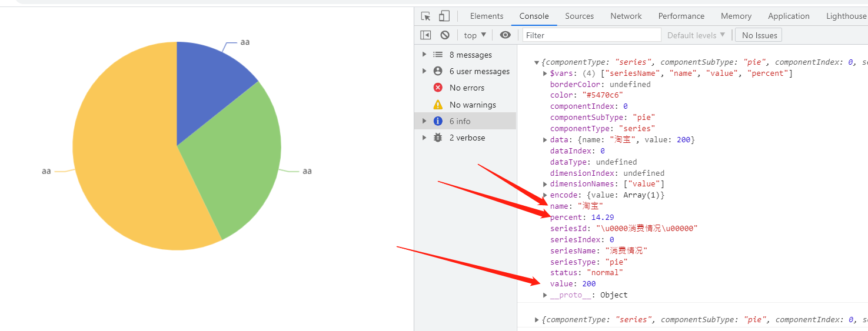Click the aa label above blue slice
This screenshot has width=868, height=331.
click(245, 42)
